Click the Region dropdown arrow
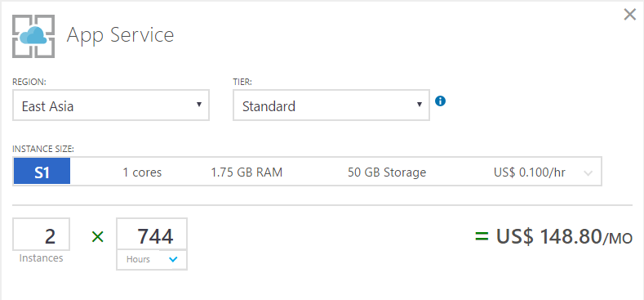 199,104
